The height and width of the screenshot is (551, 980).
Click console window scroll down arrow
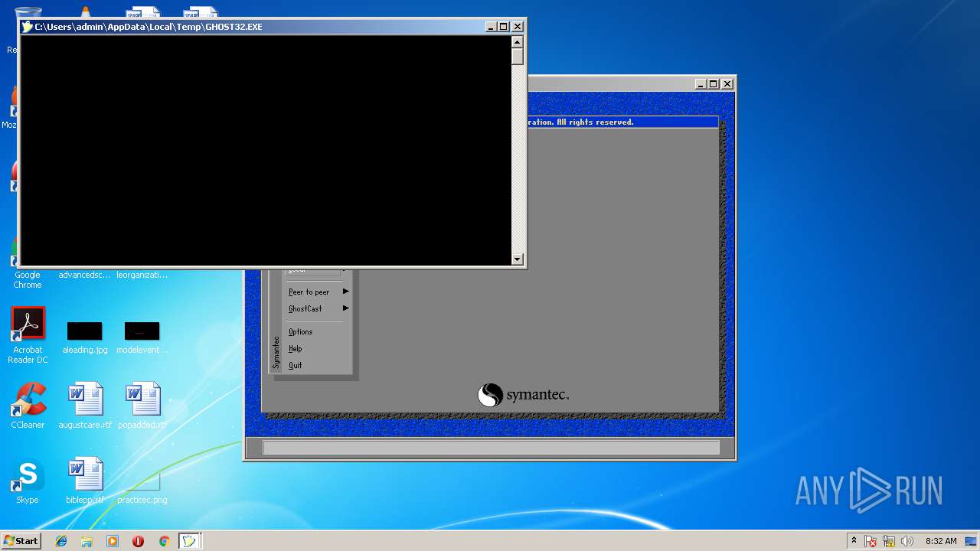pyautogui.click(x=518, y=259)
